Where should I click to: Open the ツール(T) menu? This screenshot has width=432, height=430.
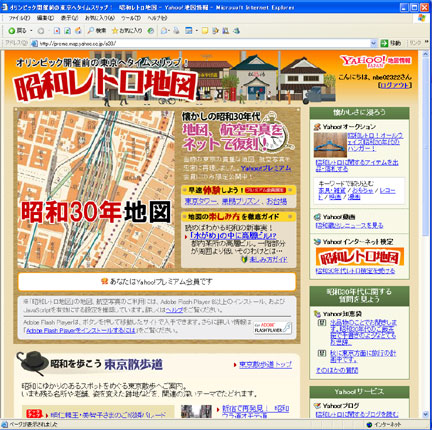(x=131, y=18)
